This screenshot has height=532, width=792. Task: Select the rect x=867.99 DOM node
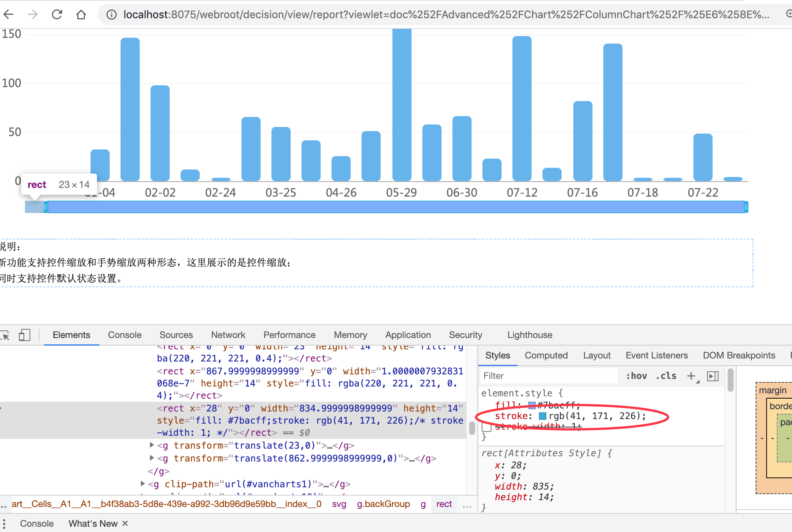310,383
